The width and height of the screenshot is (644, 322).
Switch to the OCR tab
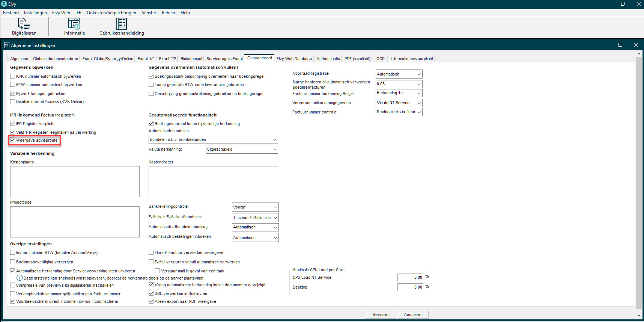pyautogui.click(x=380, y=59)
